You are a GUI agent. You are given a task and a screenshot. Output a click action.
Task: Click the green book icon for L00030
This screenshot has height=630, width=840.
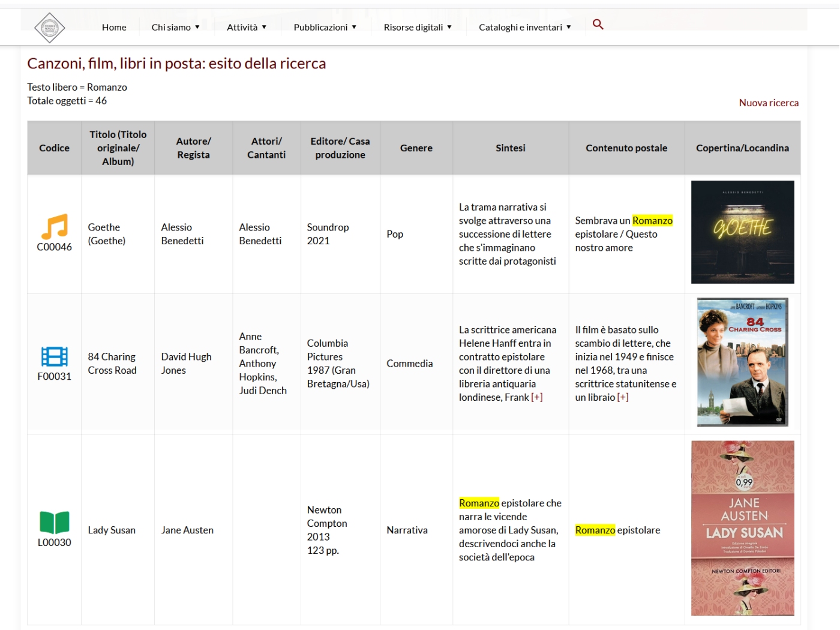(54, 522)
